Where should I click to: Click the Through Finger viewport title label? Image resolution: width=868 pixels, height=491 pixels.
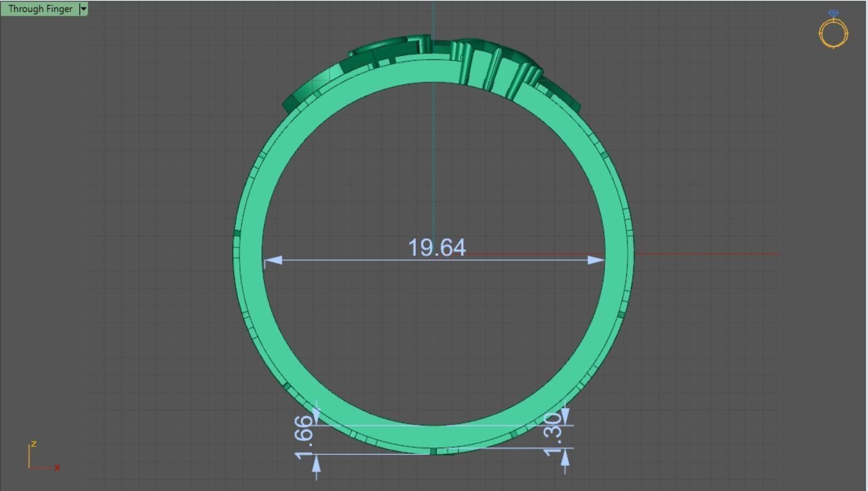pyautogui.click(x=40, y=9)
